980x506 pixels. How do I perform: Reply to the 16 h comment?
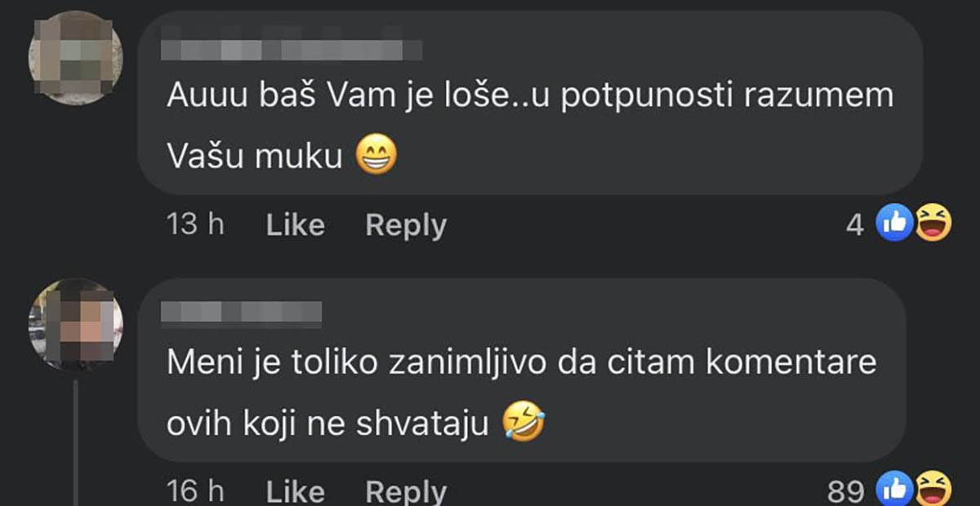[x=406, y=491]
